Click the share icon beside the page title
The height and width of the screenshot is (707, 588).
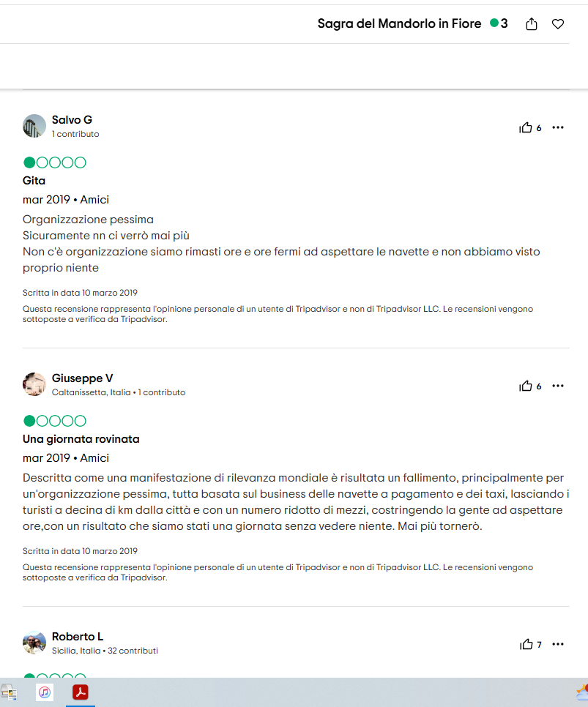click(532, 24)
